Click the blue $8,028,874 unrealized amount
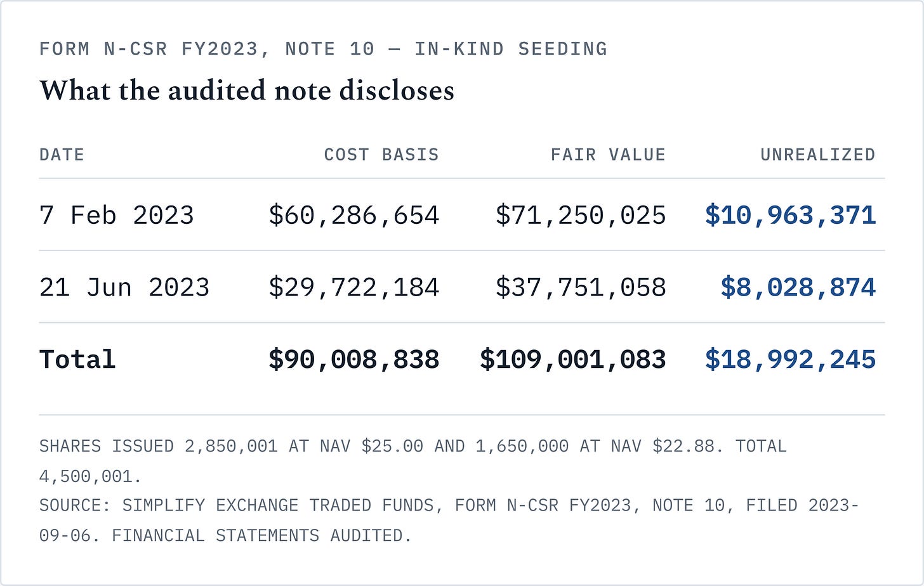The image size is (924, 586). pos(798,287)
